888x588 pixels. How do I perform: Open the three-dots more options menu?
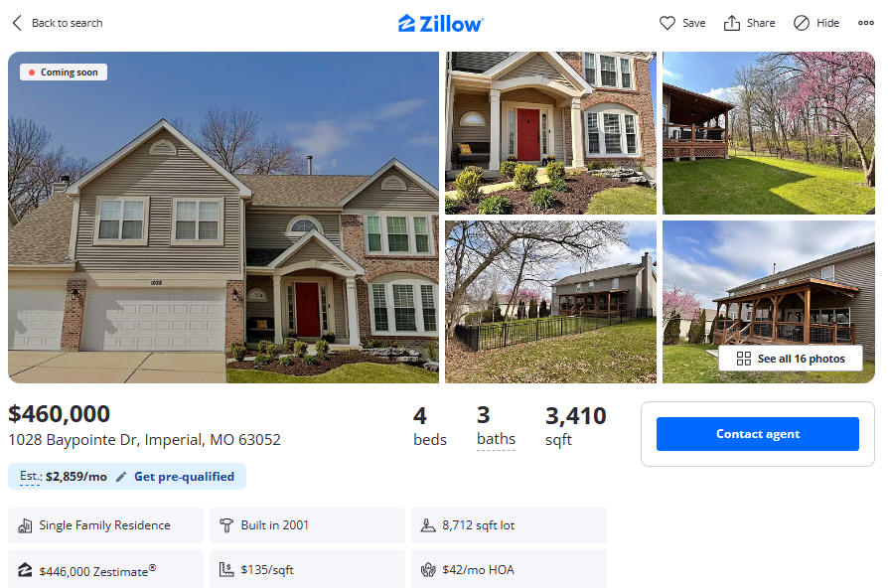coord(866,23)
